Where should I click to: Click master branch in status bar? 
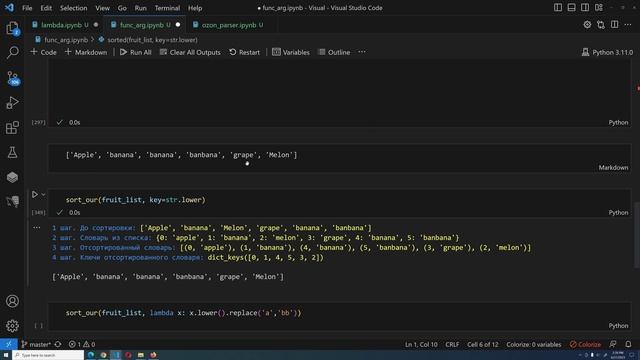tap(36, 344)
